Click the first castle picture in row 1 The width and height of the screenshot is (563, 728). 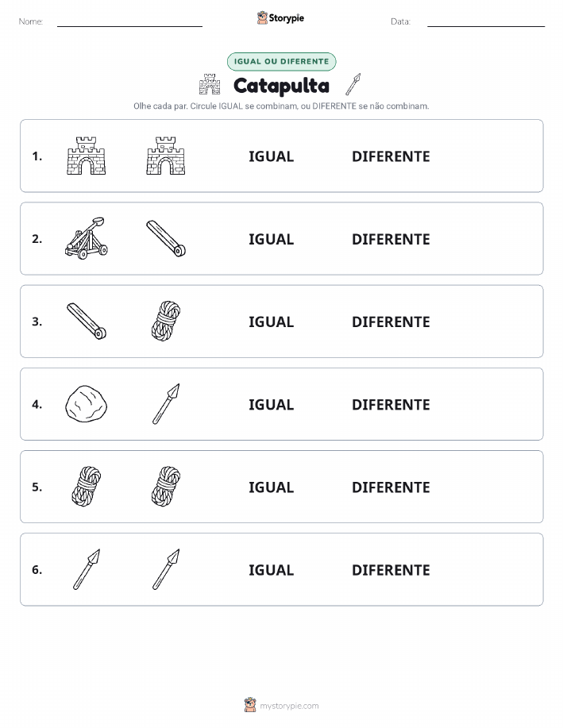point(87,156)
